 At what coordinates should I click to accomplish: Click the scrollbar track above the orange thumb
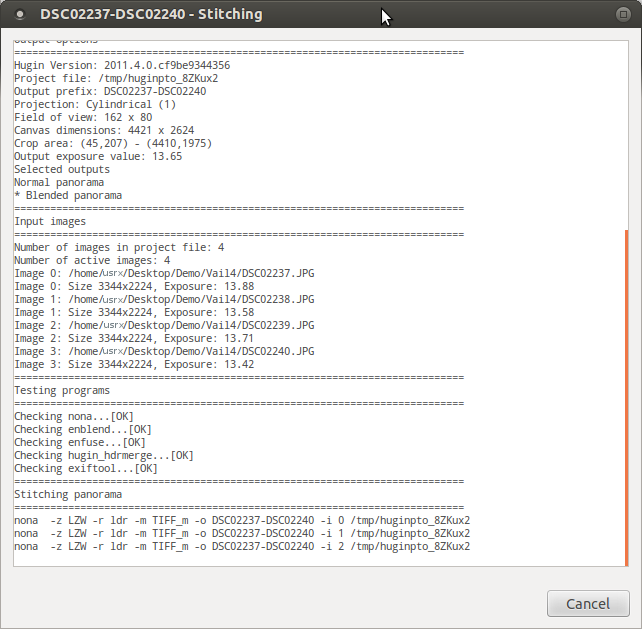[x=626, y=130]
